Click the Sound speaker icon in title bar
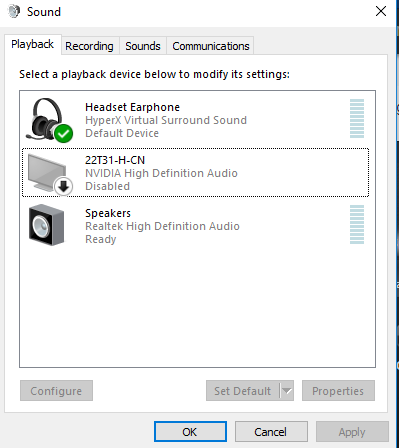 point(14,12)
